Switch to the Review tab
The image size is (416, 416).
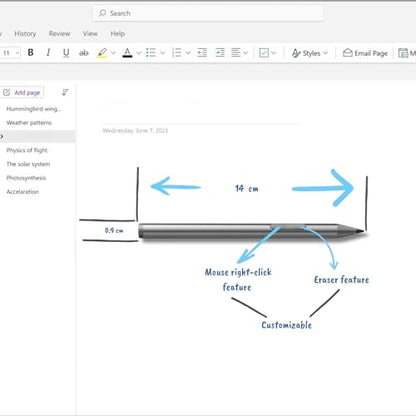(x=59, y=34)
